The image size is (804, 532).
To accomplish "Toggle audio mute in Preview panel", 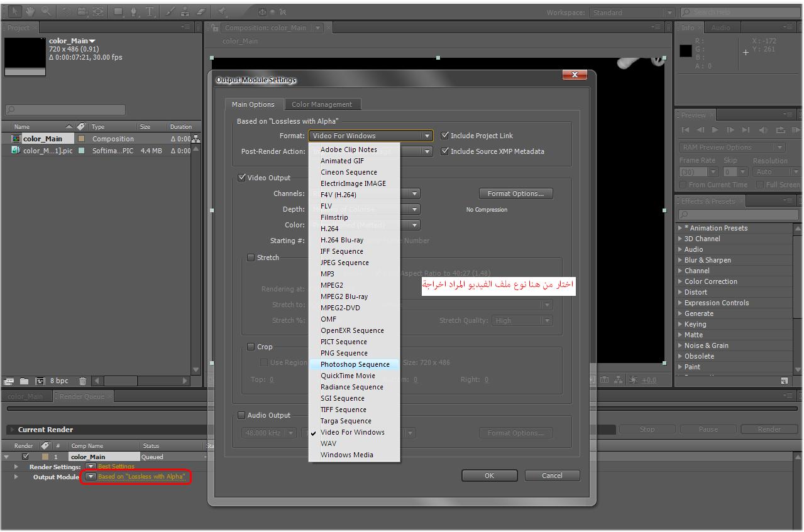I will coord(763,130).
